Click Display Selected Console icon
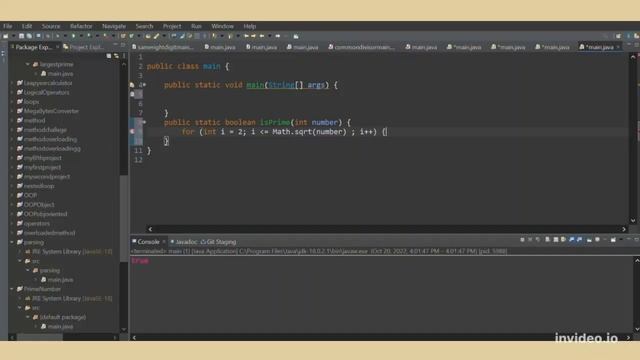640x360 pixels. [597, 240]
